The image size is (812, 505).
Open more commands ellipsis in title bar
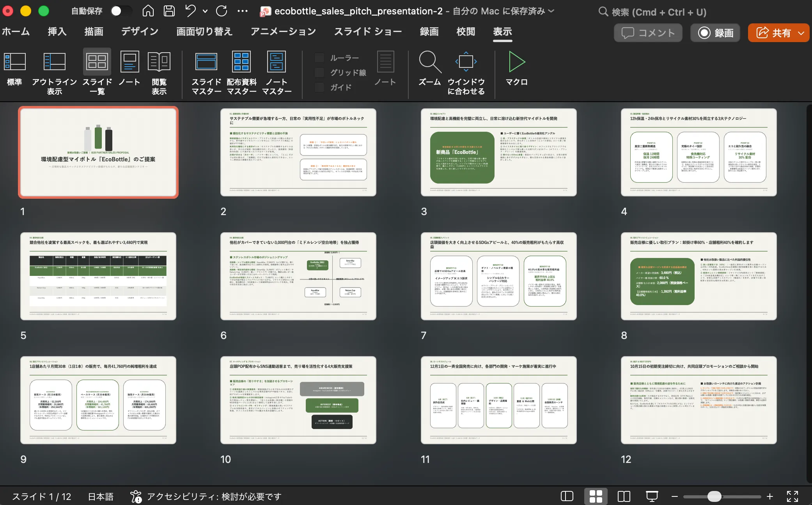pos(243,11)
